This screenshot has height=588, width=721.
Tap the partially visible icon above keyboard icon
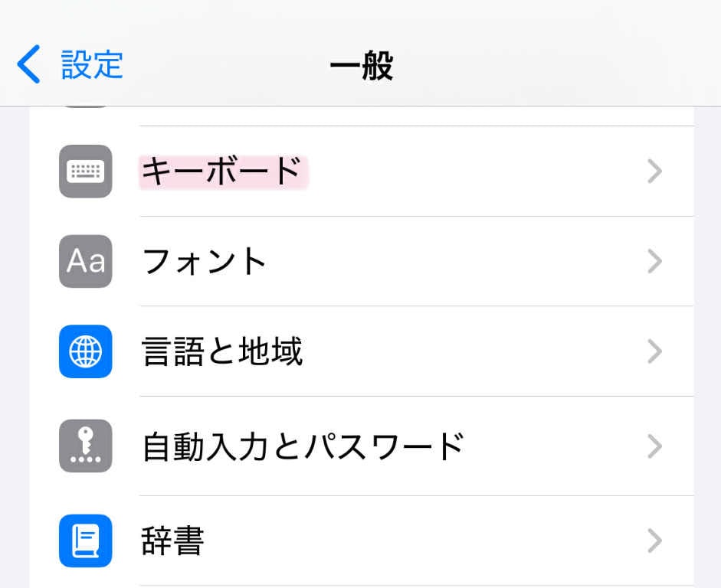pos(85,109)
